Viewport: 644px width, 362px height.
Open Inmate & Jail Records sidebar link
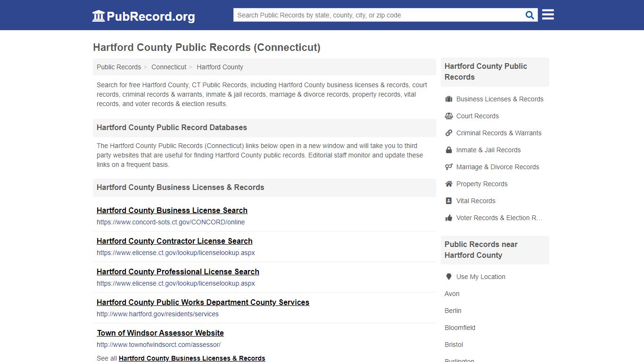point(488,150)
